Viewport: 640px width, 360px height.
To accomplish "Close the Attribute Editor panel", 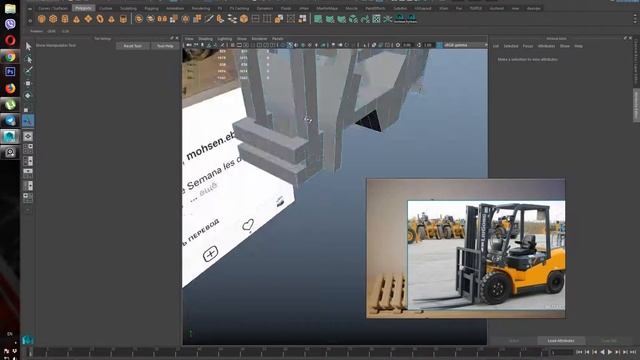I will tap(630, 38).
